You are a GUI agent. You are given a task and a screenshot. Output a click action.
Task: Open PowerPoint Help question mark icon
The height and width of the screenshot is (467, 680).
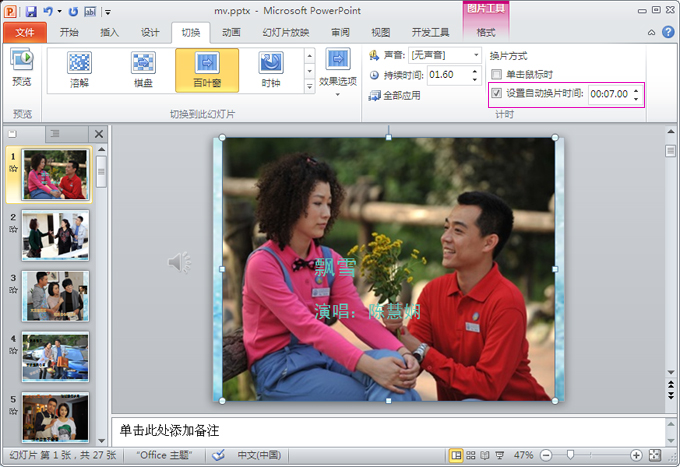(668, 32)
